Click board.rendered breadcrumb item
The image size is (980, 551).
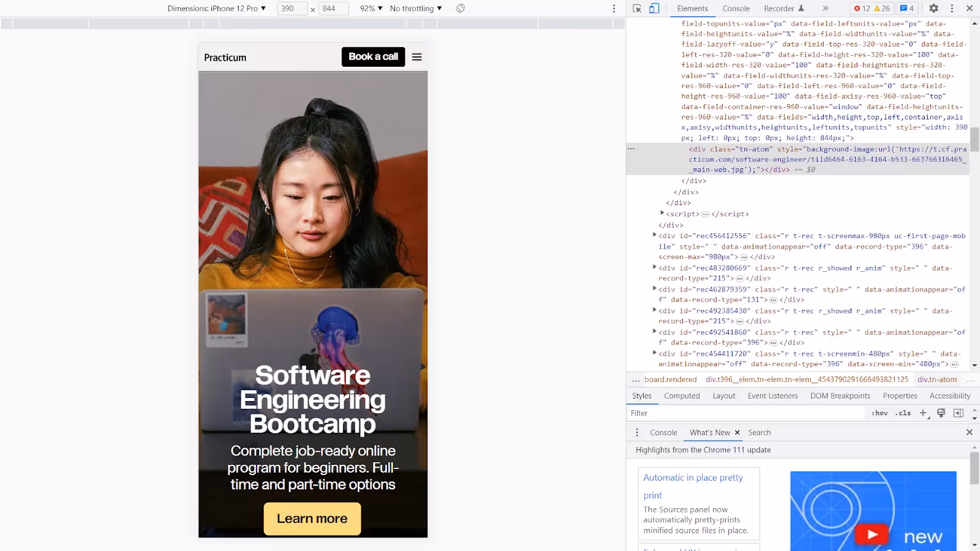[x=671, y=380]
